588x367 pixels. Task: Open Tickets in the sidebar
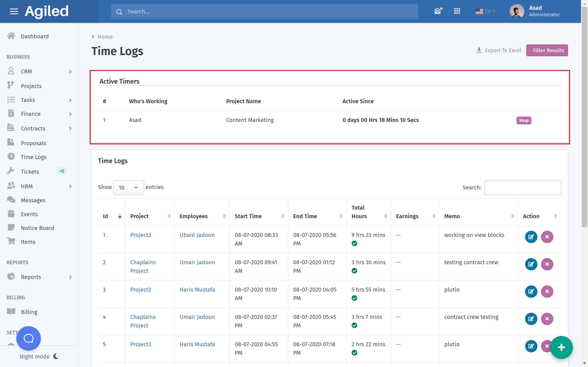tap(30, 172)
